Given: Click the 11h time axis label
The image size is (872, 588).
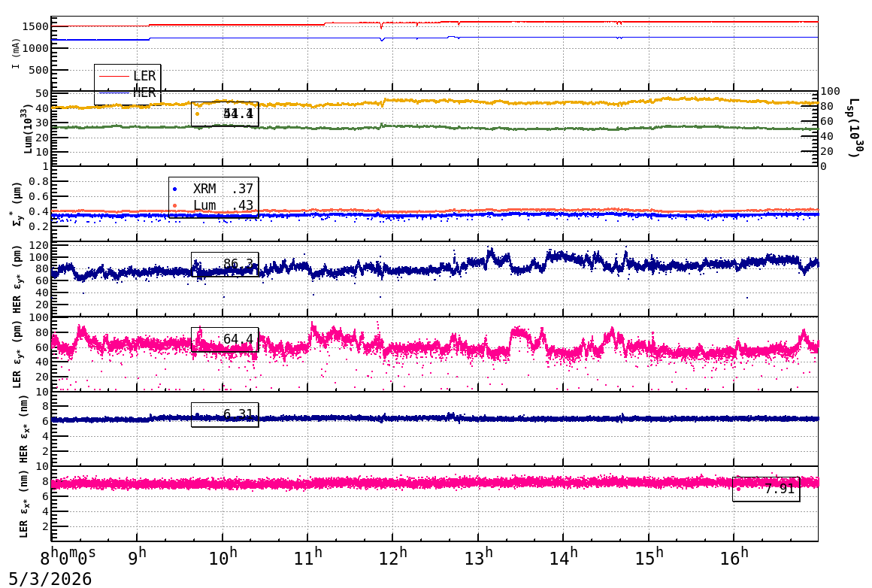Looking at the screenshot, I should [x=307, y=556].
